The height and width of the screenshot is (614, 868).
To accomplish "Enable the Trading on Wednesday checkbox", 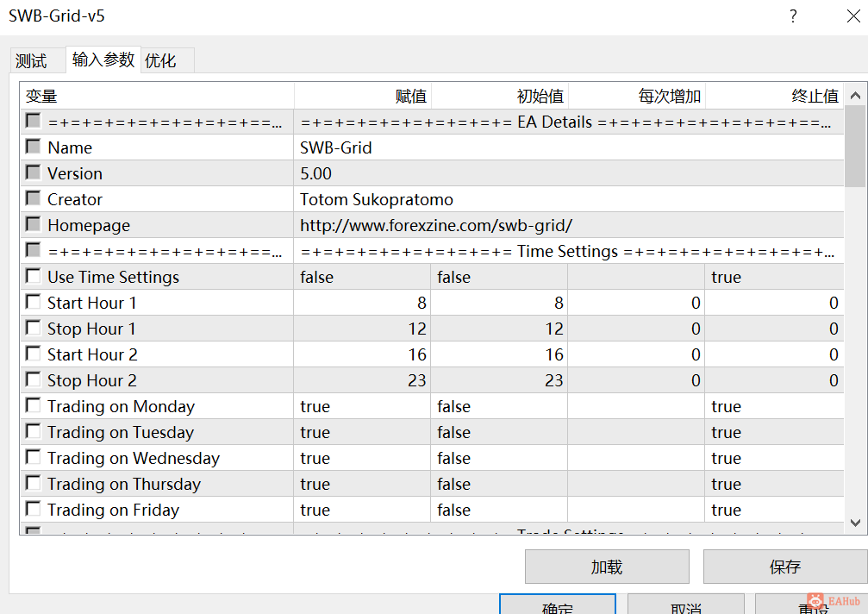I will tap(34, 457).
